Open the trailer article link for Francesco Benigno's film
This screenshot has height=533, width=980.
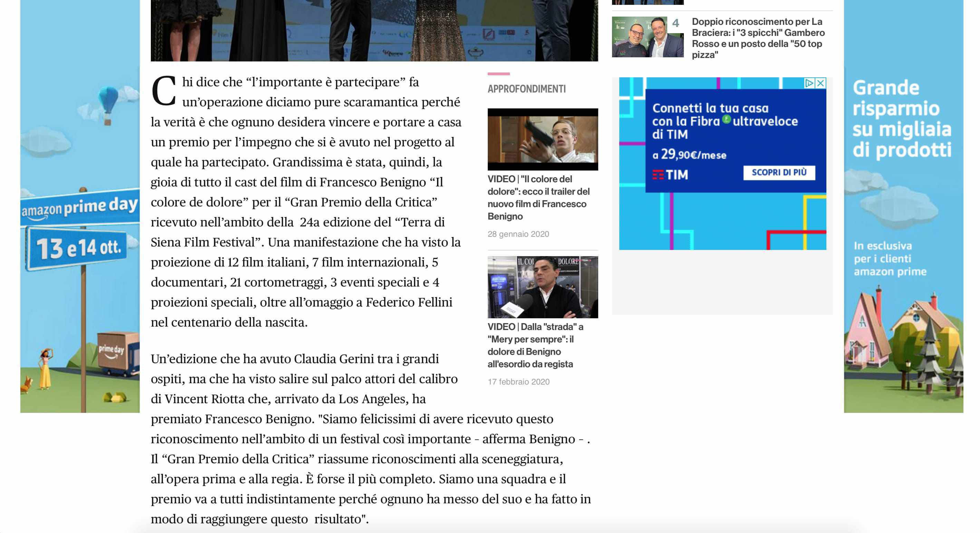539,197
